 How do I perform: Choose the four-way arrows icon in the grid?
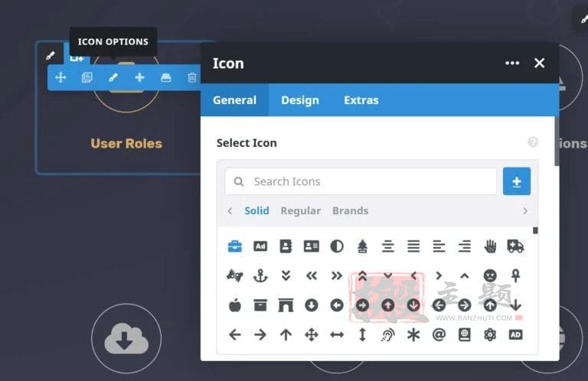pyautogui.click(x=312, y=334)
